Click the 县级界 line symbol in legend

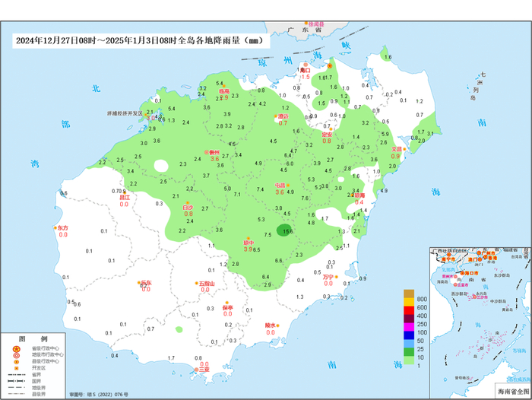click(16, 394)
